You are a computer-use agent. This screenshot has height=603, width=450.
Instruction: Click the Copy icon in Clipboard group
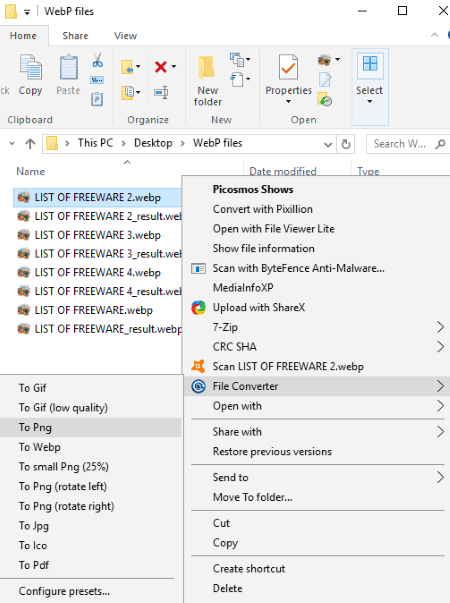(x=30, y=67)
